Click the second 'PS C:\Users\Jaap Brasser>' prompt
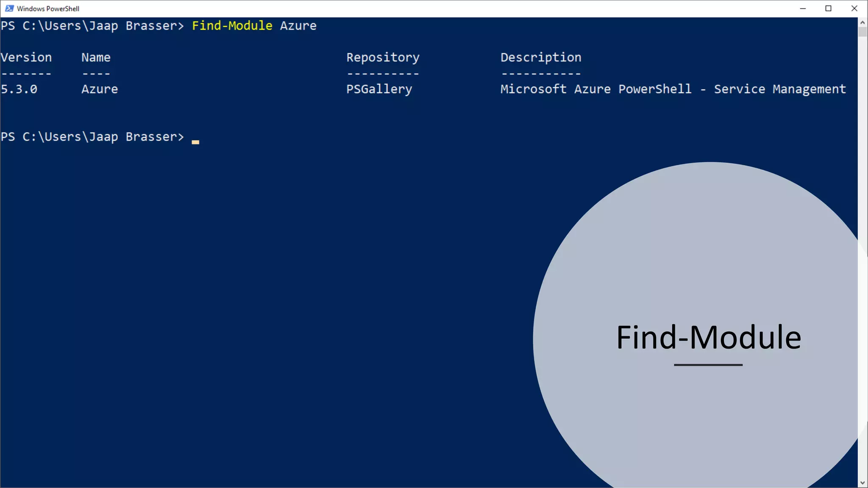Image resolution: width=868 pixels, height=488 pixels. click(x=92, y=137)
